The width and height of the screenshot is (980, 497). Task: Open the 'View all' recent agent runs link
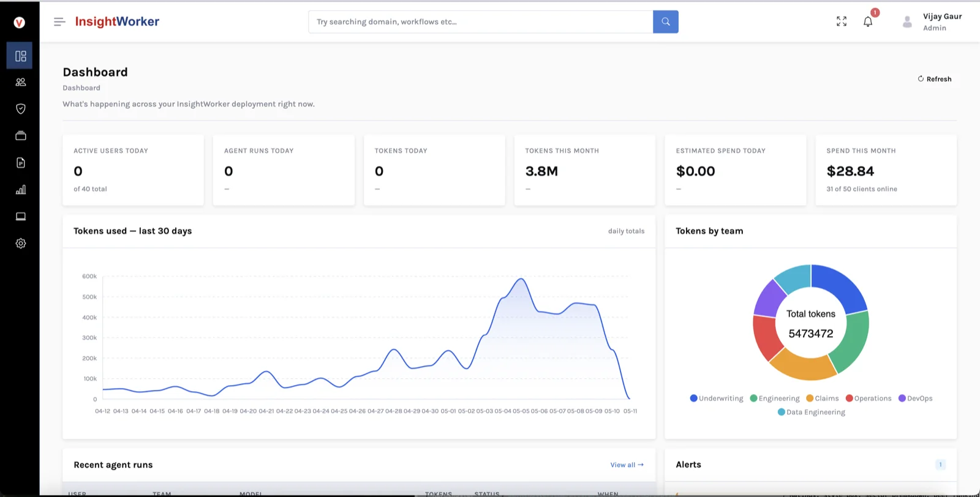627,465
